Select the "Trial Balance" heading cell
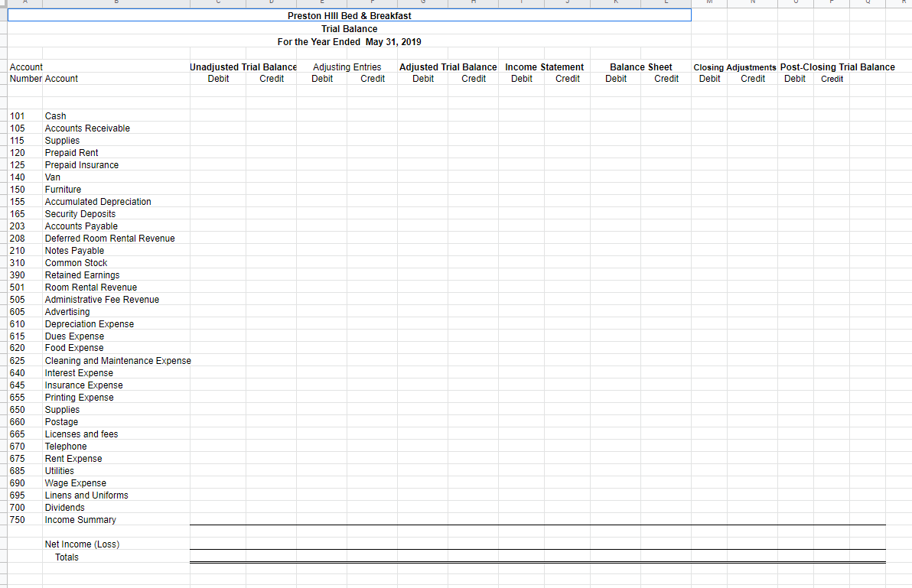Image resolution: width=912 pixels, height=588 pixels. pyautogui.click(x=349, y=28)
